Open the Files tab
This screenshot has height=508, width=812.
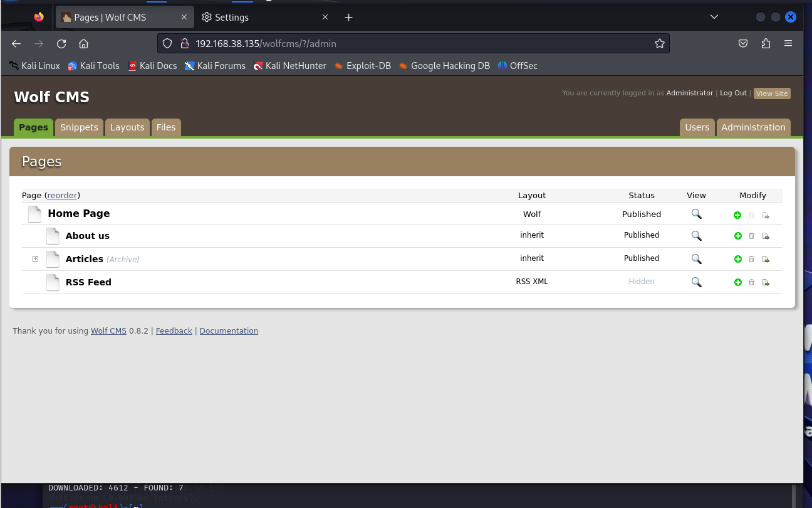pyautogui.click(x=166, y=127)
